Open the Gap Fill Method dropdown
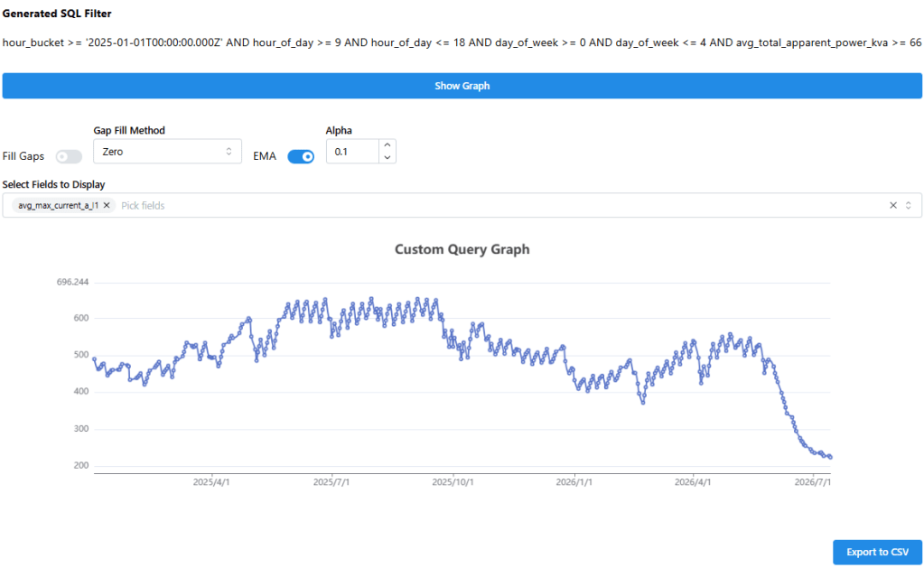This screenshot has width=924, height=568. click(167, 152)
